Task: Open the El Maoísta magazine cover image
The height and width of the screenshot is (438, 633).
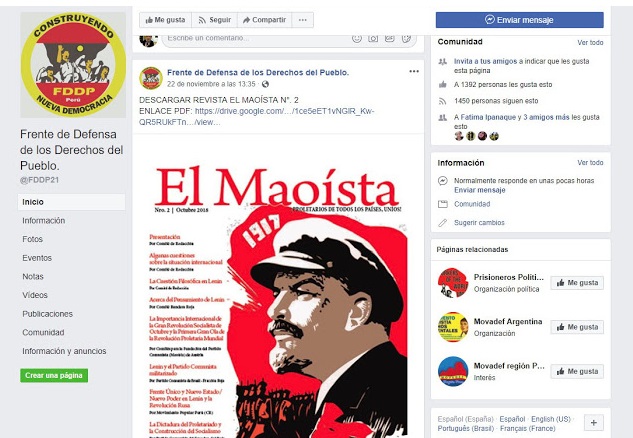Action: (278, 287)
